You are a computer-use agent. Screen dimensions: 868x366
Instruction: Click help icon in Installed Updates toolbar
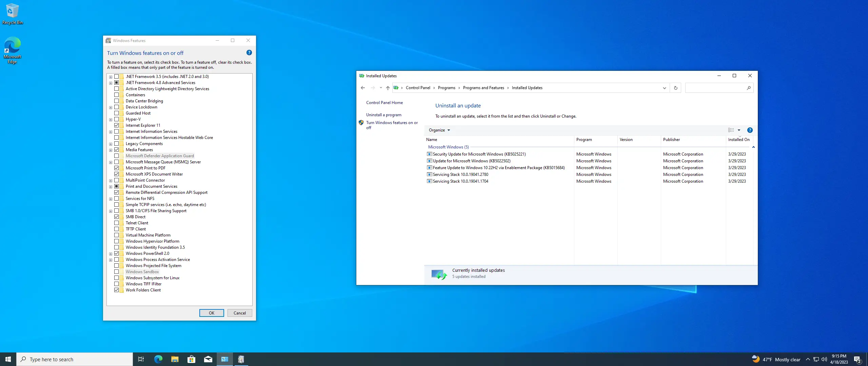[750, 130]
